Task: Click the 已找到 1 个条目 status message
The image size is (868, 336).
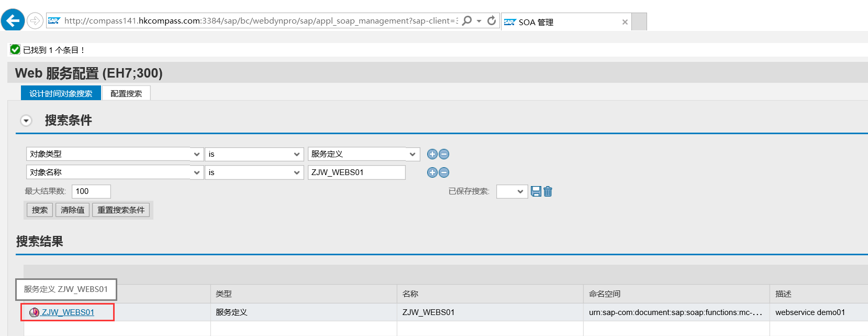Action: (53, 50)
